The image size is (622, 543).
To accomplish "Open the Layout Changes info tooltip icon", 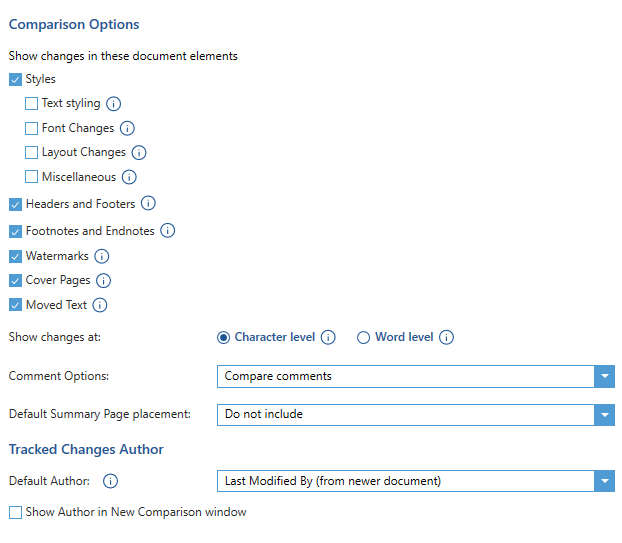I will tap(139, 153).
